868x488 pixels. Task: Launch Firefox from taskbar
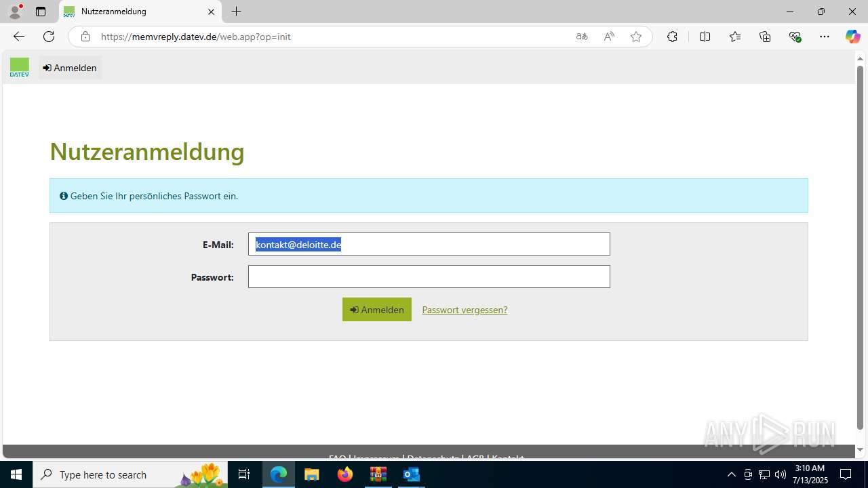[x=344, y=474]
